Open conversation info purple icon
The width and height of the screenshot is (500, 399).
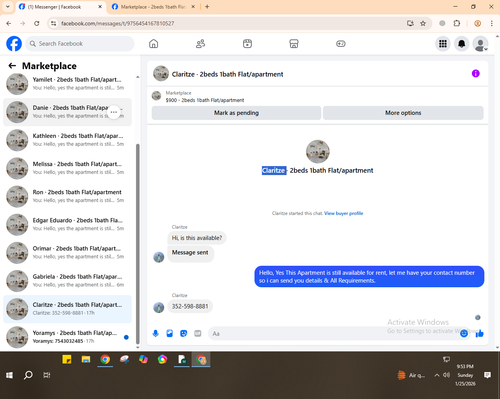476,73
